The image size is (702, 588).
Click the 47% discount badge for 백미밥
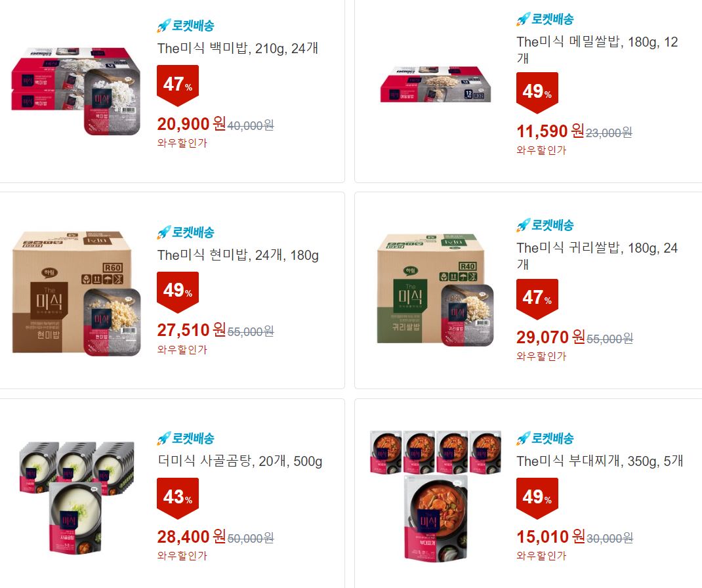pyautogui.click(x=178, y=85)
